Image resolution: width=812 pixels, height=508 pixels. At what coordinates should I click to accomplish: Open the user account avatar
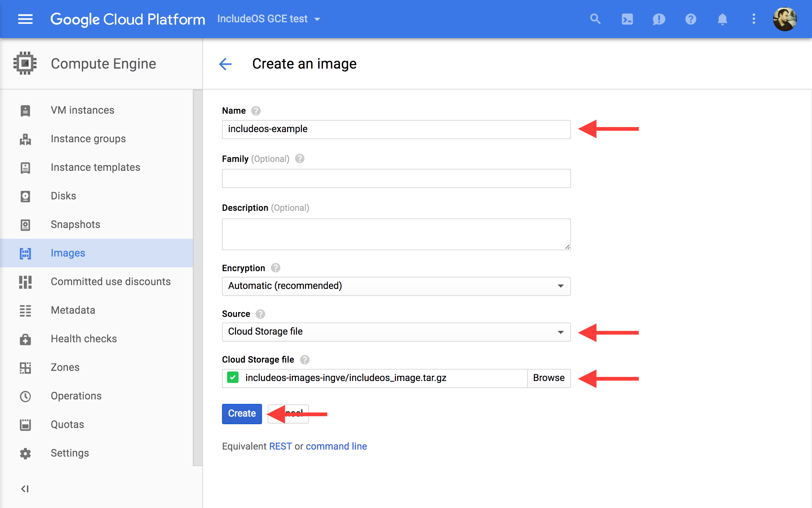[785, 19]
